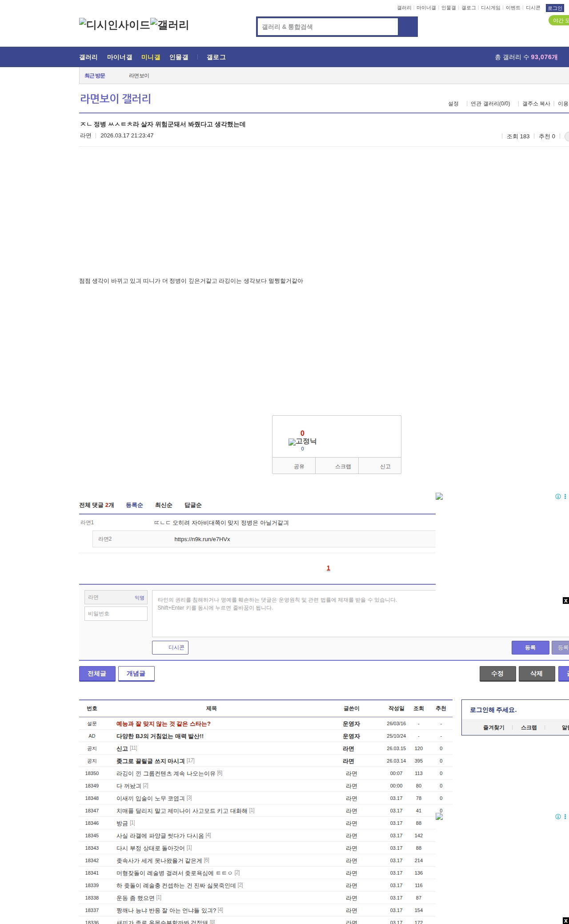Open the 디시콘 picker button
569x924 pixels.
[170, 647]
